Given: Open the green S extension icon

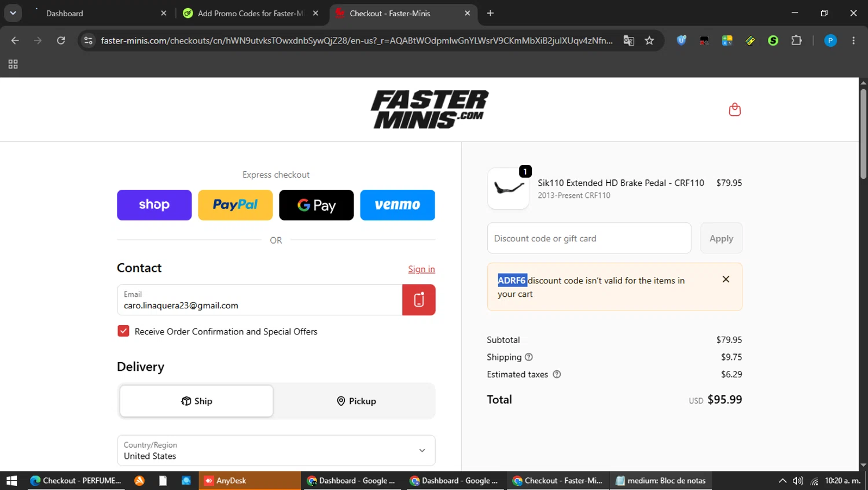Looking at the screenshot, I should [773, 40].
